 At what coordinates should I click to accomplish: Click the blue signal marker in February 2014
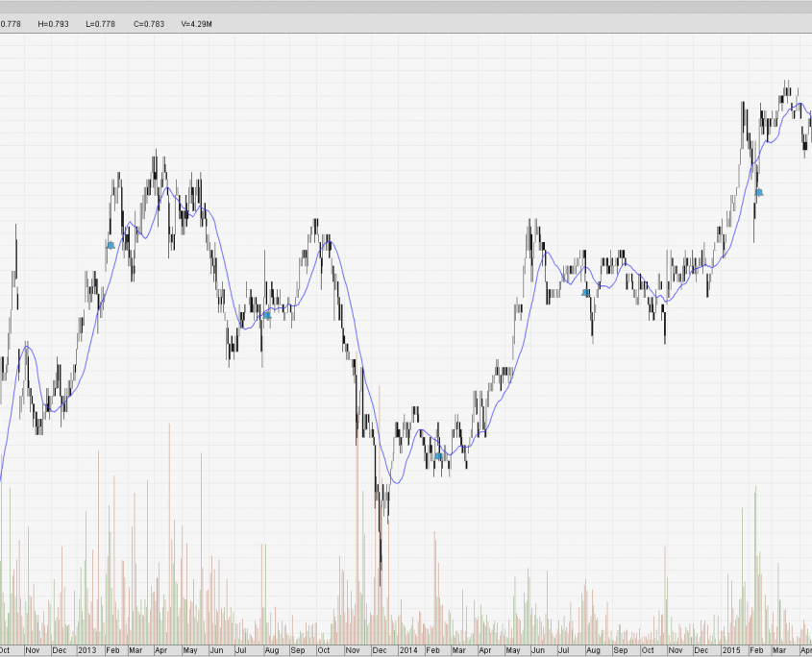coord(438,455)
